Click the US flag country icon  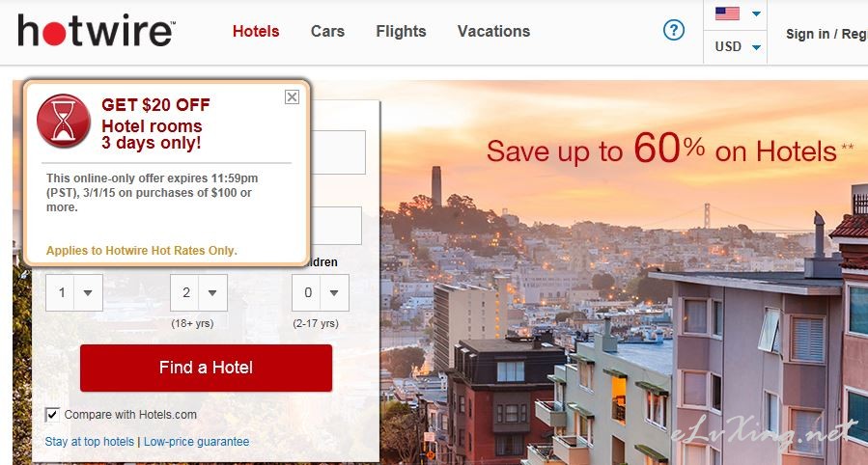727,14
